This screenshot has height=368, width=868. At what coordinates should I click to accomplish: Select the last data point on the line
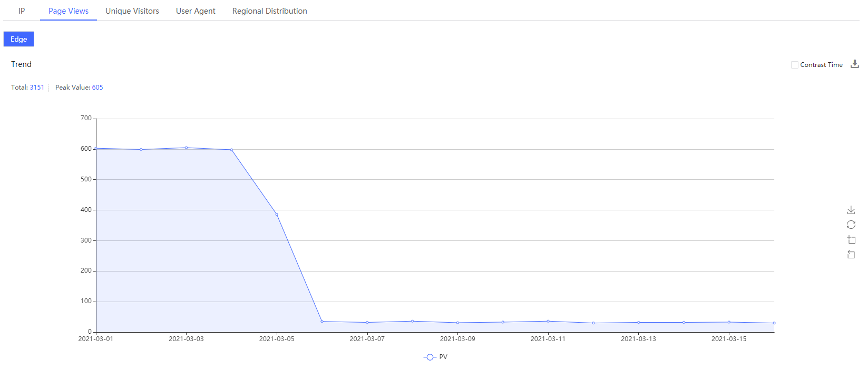point(774,323)
